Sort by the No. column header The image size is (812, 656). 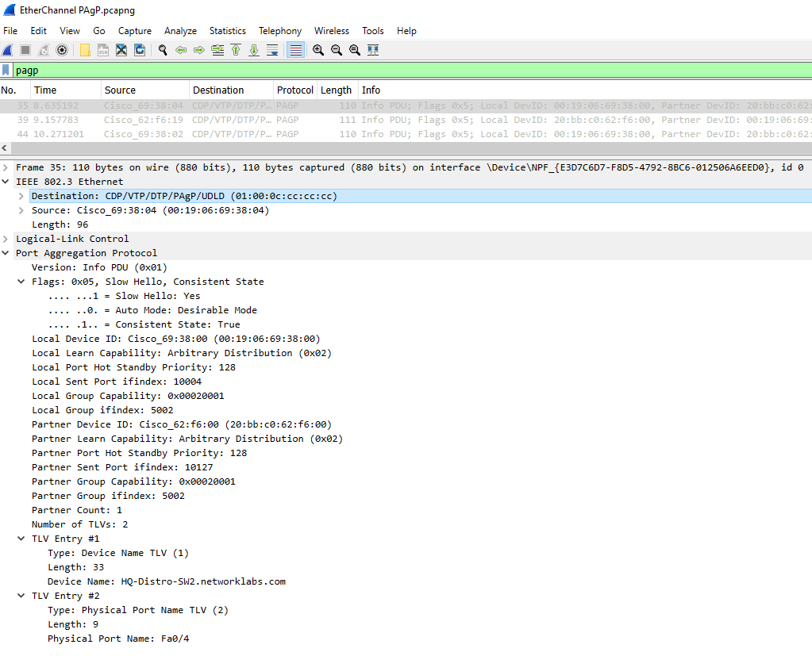click(16, 90)
